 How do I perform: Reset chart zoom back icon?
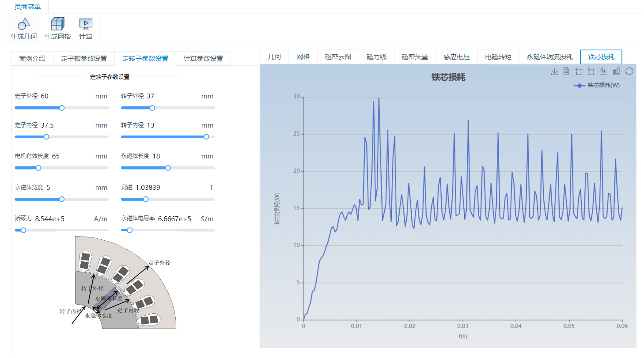(591, 72)
